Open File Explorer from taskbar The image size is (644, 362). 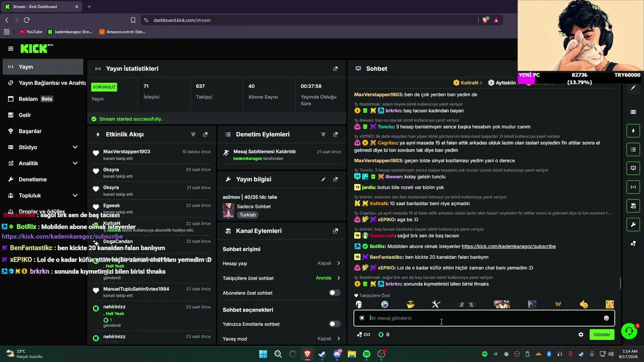(352, 354)
